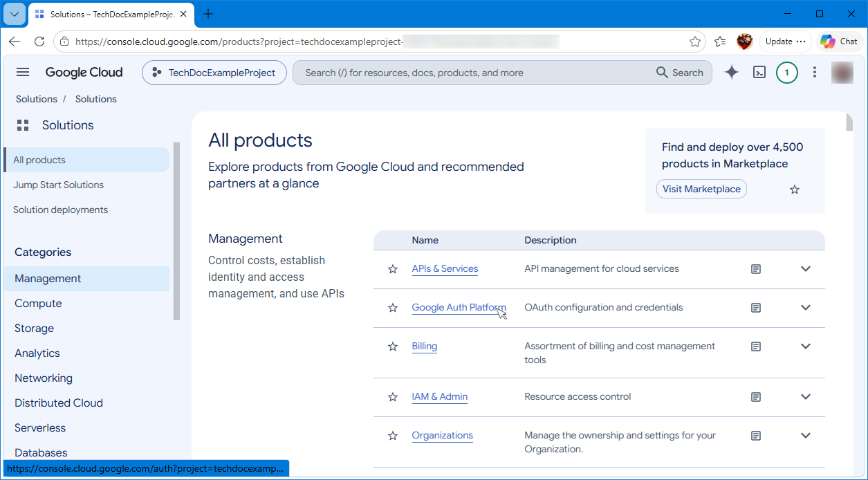The height and width of the screenshot is (480, 868).
Task: Open documentation icon for Billing row
Action: coord(756,347)
